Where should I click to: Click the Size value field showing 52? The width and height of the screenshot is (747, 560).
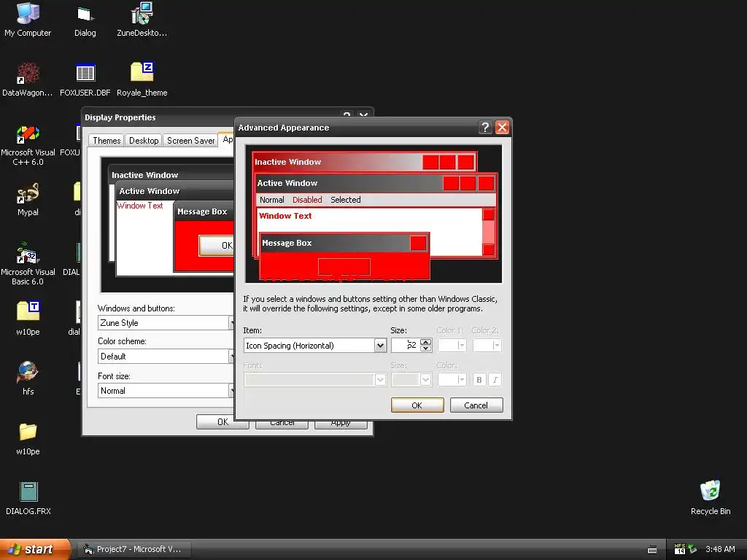coord(406,345)
